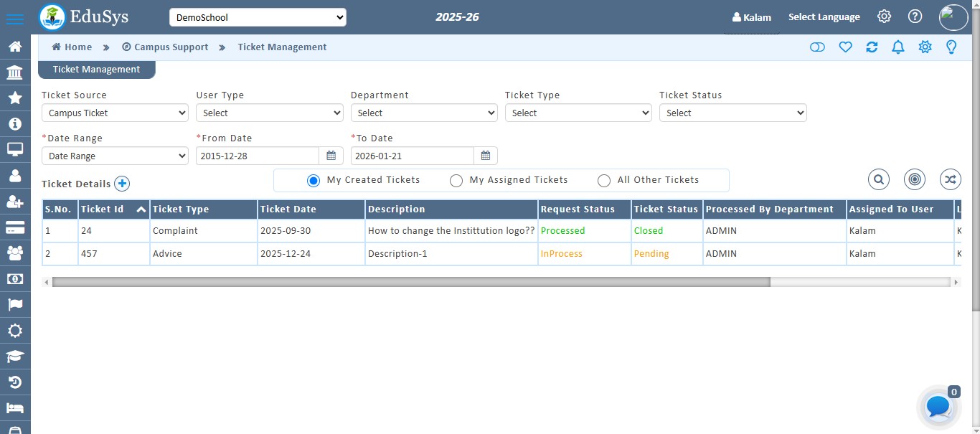Open the lightbulb help icon
The height and width of the screenshot is (434, 980).
(x=951, y=47)
